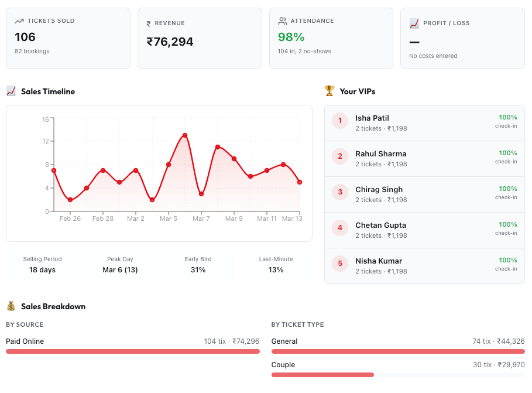Click the Mar 6 peak point on the chart
The height and width of the screenshot is (393, 532).
[184, 135]
